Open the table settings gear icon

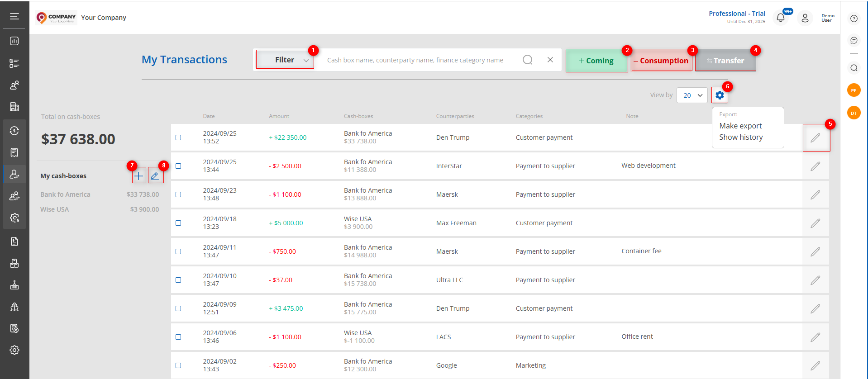coord(720,95)
